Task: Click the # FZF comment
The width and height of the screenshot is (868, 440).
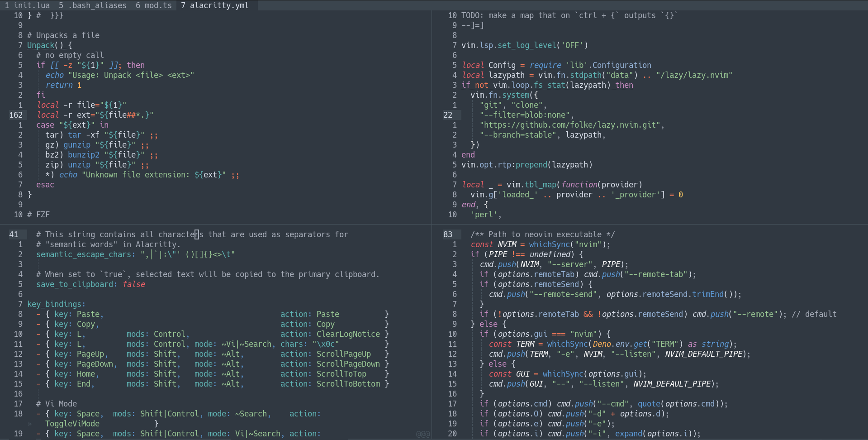Action: [x=39, y=214]
